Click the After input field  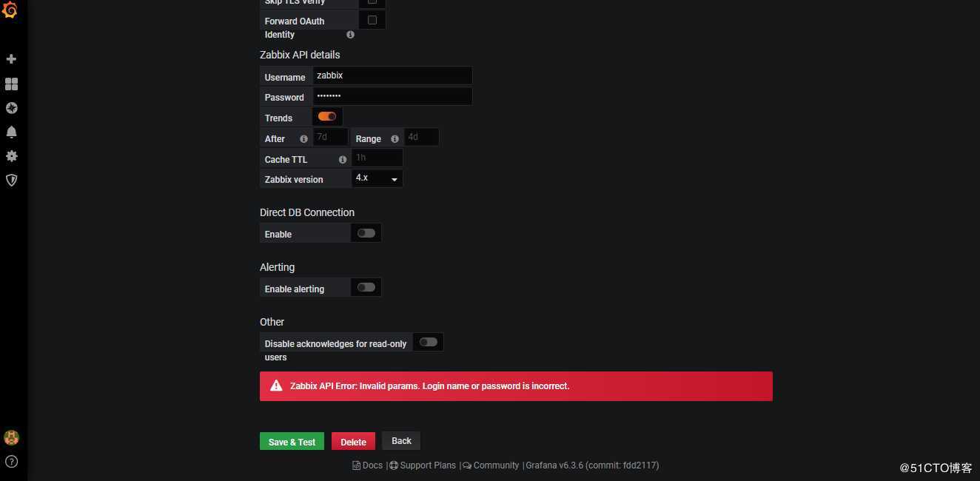[330, 137]
